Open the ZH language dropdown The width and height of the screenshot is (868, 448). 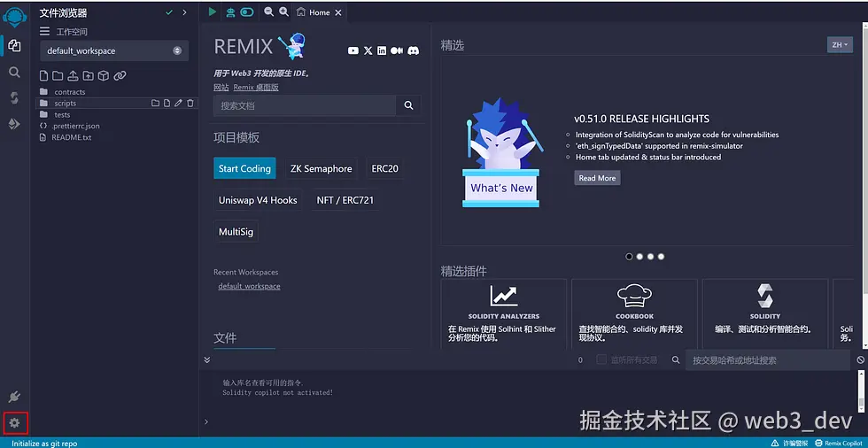(840, 45)
